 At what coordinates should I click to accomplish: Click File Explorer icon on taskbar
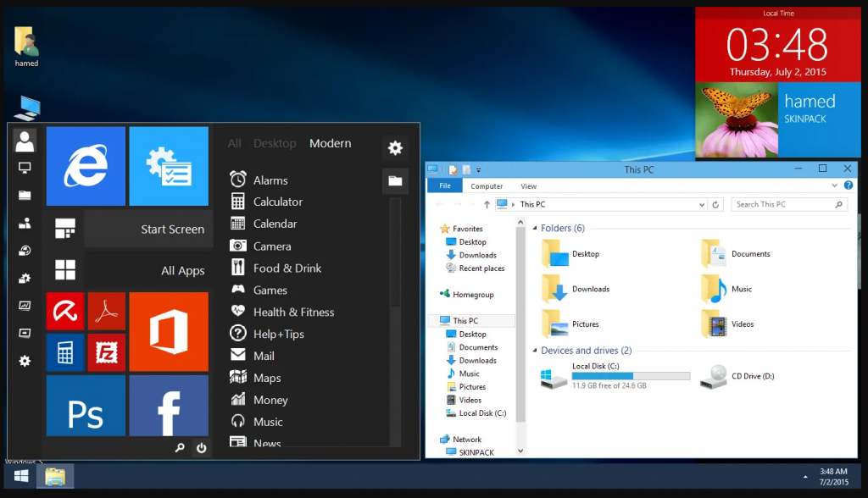(x=55, y=476)
